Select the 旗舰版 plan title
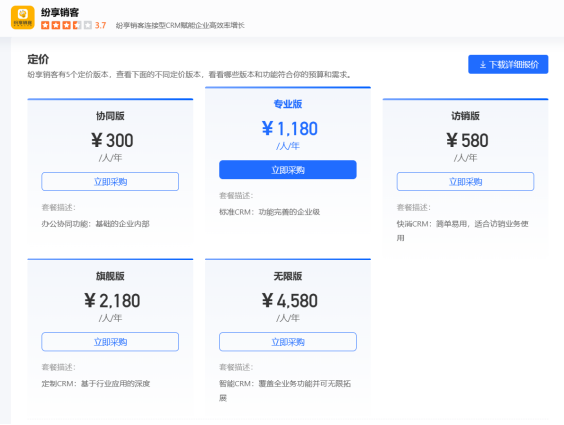 [110, 276]
